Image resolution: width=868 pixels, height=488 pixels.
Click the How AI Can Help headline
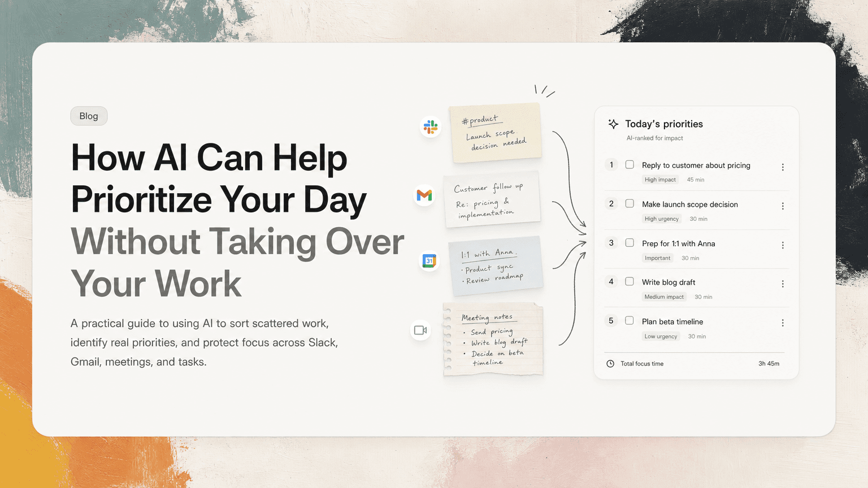(219, 178)
